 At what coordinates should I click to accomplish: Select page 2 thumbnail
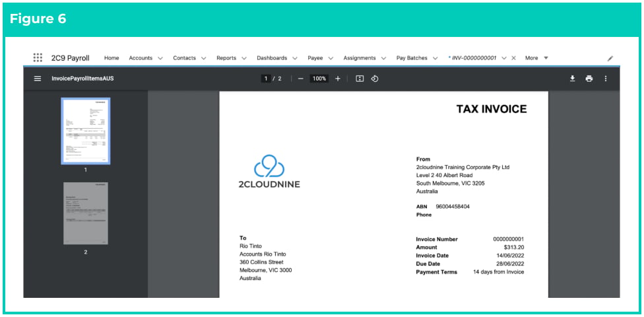point(85,213)
